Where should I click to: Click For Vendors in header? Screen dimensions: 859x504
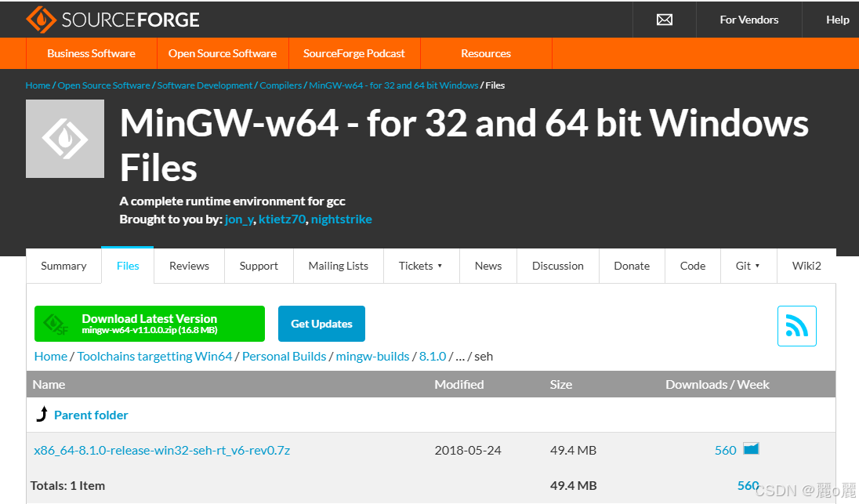point(749,20)
